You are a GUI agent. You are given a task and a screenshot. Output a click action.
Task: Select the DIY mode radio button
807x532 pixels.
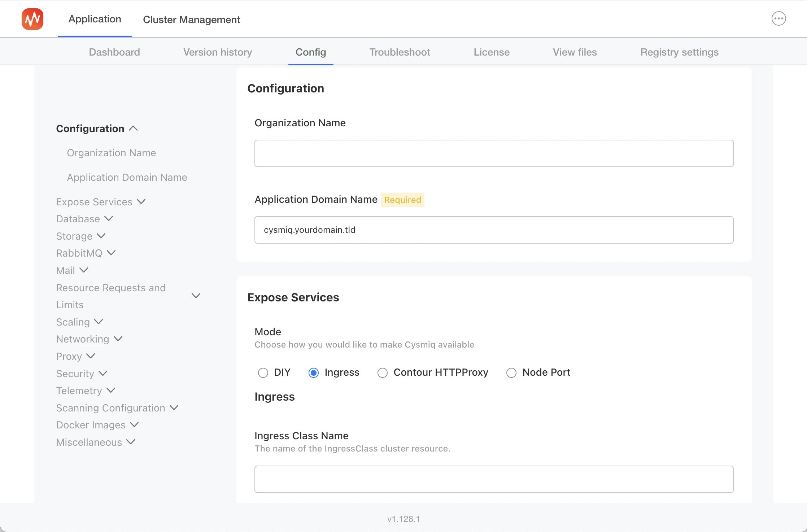[x=263, y=372]
